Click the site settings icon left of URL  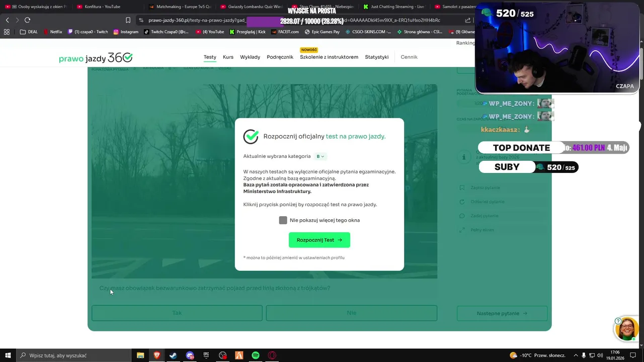coord(141,20)
